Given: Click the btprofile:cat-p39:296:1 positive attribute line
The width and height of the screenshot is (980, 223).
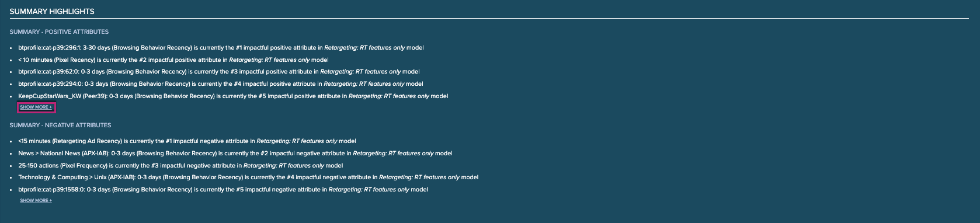Looking at the screenshot, I should pyautogui.click(x=221, y=48).
